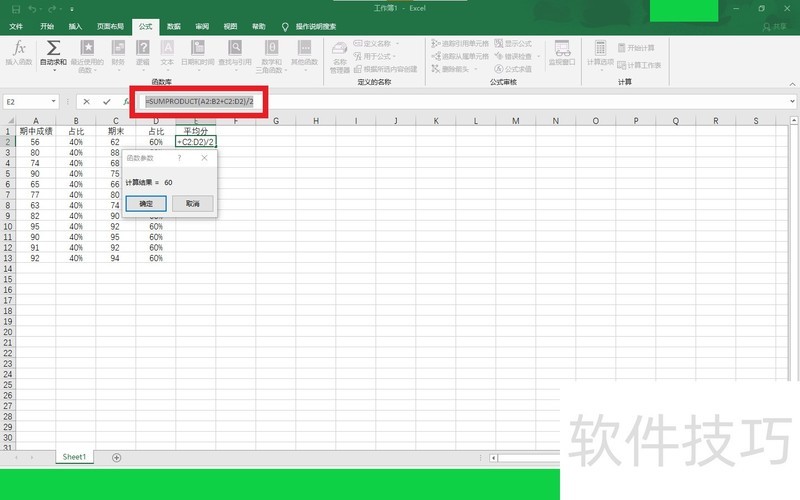Image resolution: width=800 pixels, height=500 pixels.
Task: Click Show Formulas (显示公式)
Action: point(513,43)
